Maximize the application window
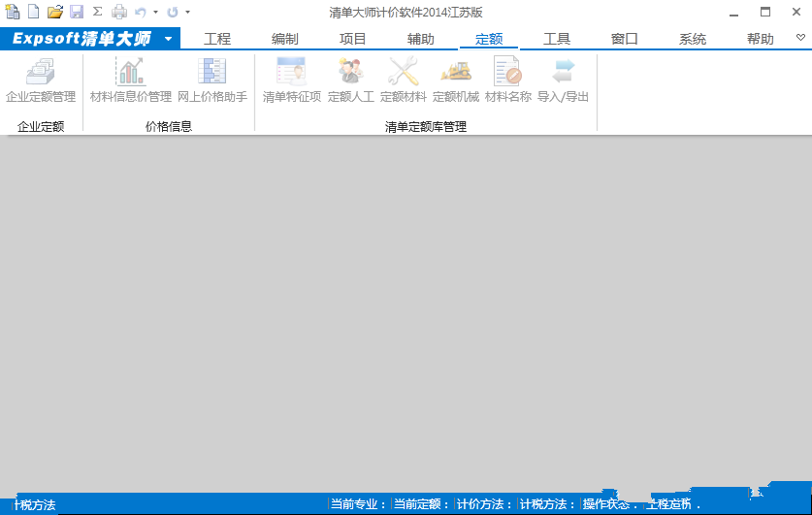This screenshot has width=812, height=515. coord(765,12)
